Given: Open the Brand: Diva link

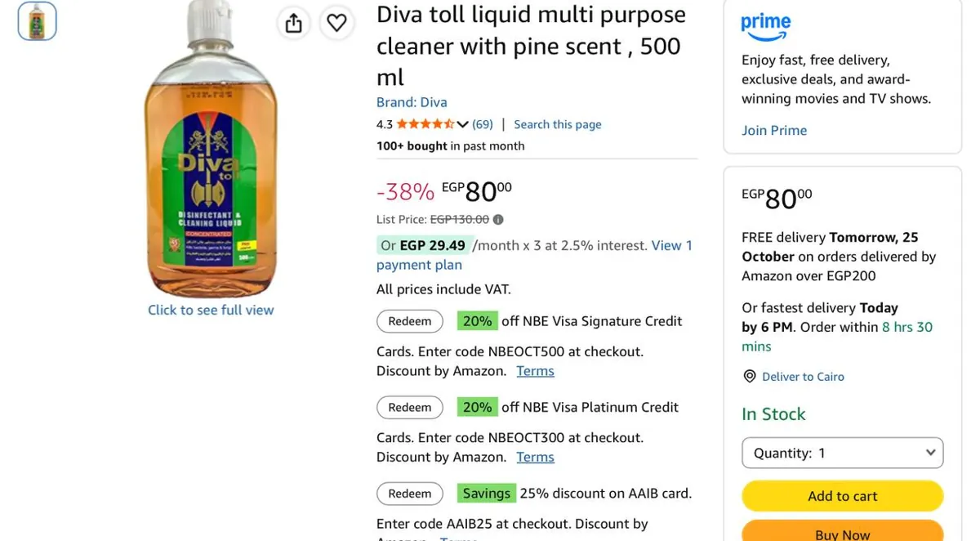Looking at the screenshot, I should coord(412,102).
